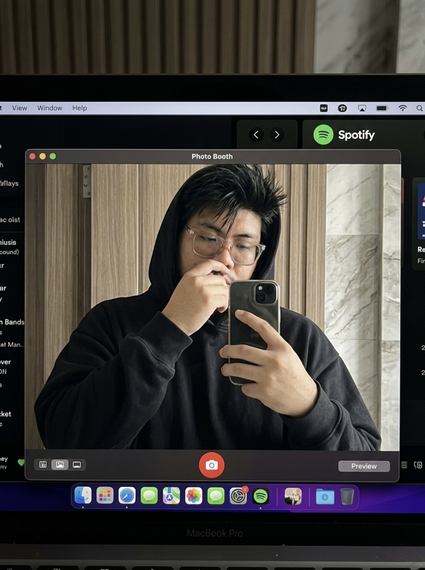
Task: Open battery status in menu bar
Action: 382,108
